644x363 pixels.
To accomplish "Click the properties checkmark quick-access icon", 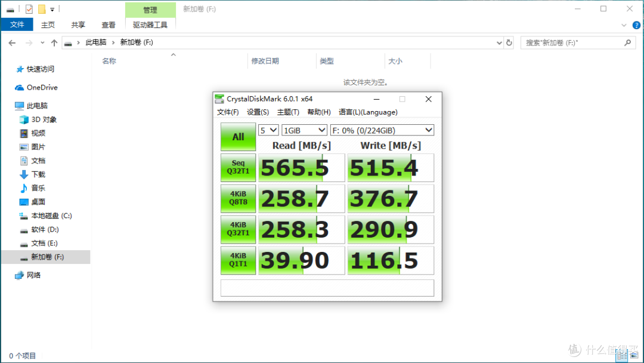I will [29, 9].
